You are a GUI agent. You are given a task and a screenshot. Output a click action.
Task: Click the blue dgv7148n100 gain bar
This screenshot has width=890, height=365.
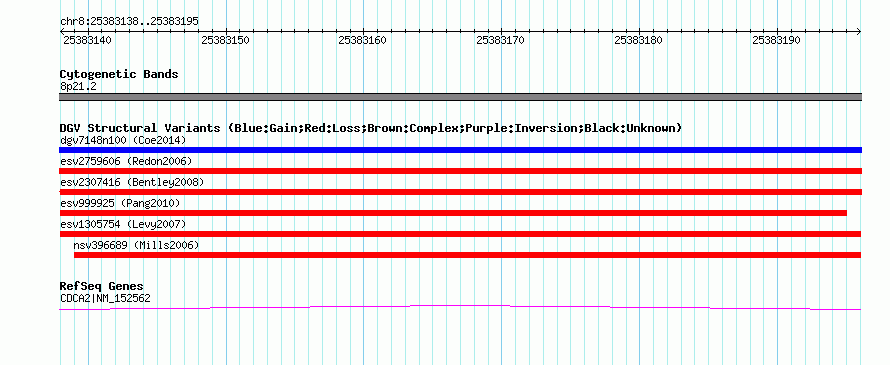click(460, 150)
